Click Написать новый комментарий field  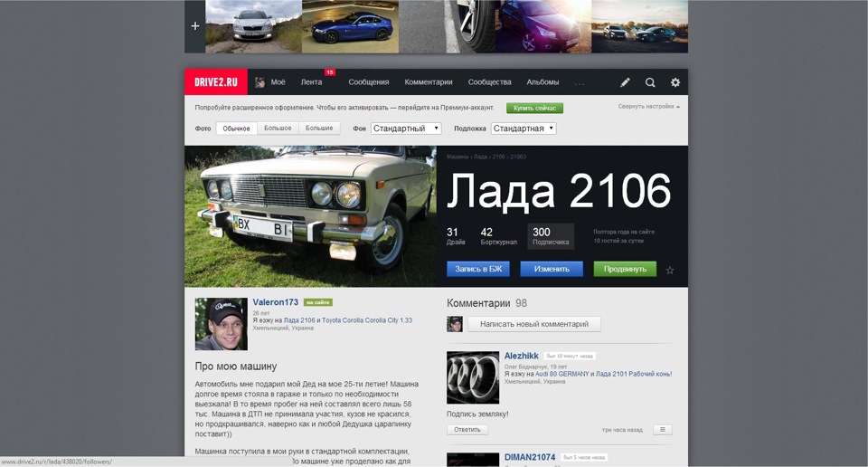pyautogui.click(x=534, y=324)
